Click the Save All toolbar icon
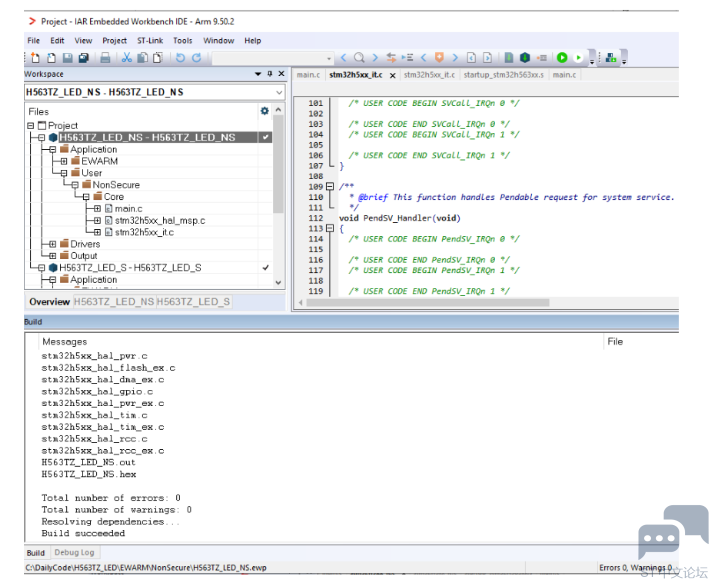The width and height of the screenshot is (717, 588). click(84, 58)
